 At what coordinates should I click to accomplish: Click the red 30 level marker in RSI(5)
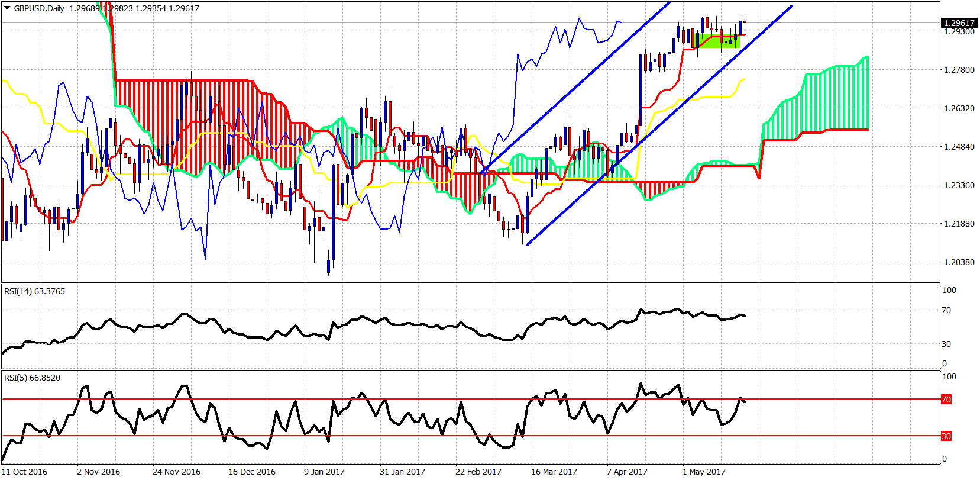tap(946, 436)
